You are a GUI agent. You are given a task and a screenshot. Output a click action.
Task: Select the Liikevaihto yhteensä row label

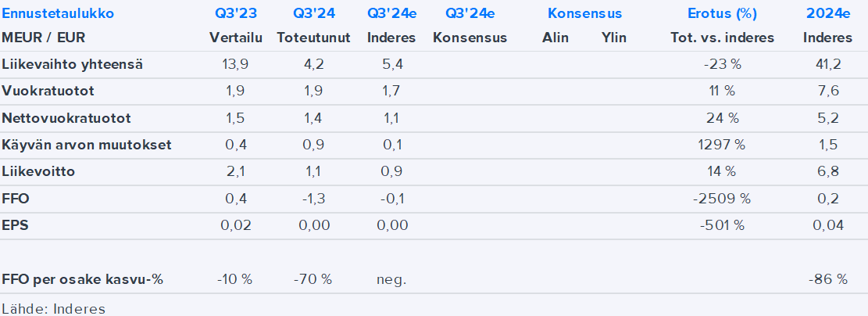coord(73,64)
